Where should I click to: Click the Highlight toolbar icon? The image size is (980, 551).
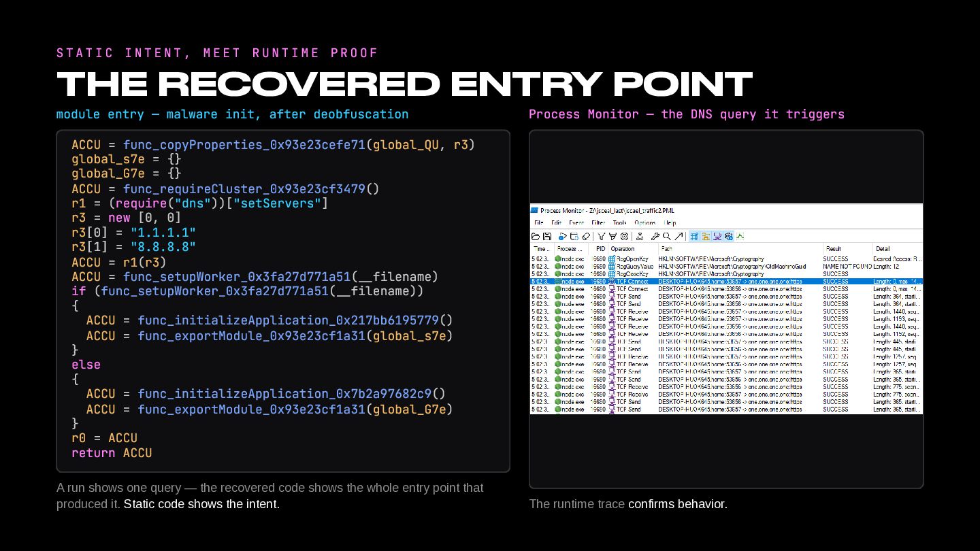[613, 236]
